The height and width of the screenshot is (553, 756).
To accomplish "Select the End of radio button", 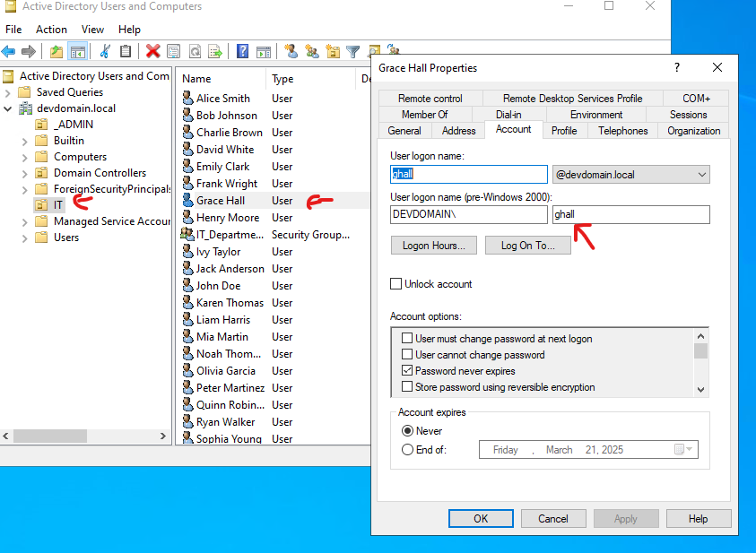I will [407, 449].
